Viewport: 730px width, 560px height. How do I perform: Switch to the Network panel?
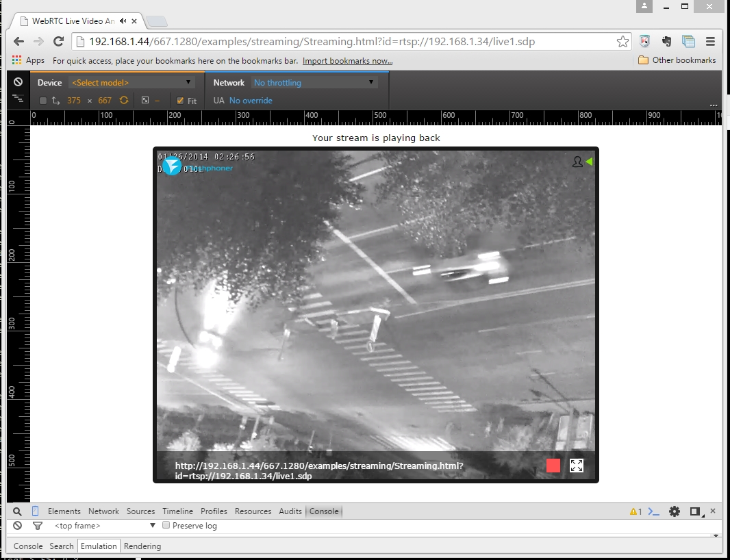[x=103, y=511]
